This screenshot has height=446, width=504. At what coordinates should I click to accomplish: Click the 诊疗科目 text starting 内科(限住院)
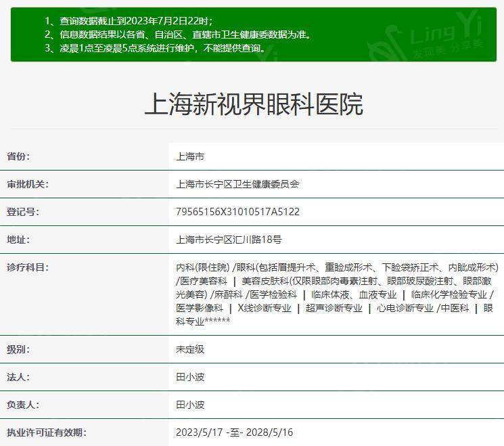click(337, 294)
